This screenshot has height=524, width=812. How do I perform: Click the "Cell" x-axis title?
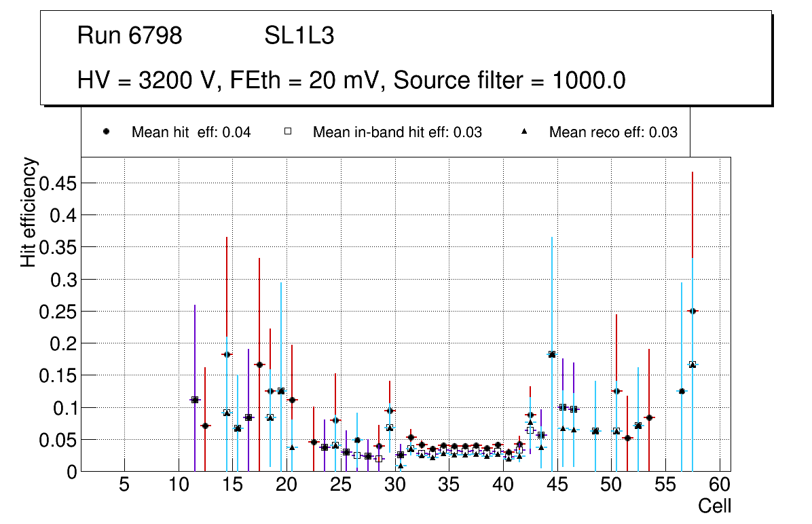pos(714,506)
